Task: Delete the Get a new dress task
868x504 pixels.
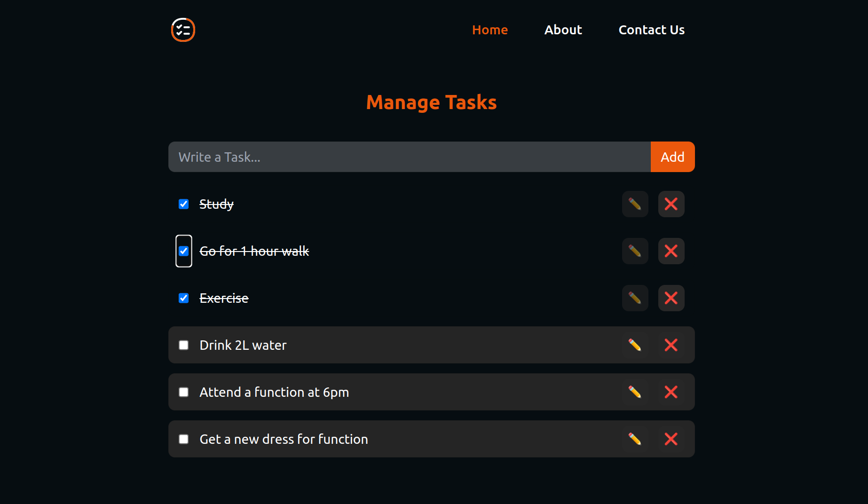Action: coord(671,439)
